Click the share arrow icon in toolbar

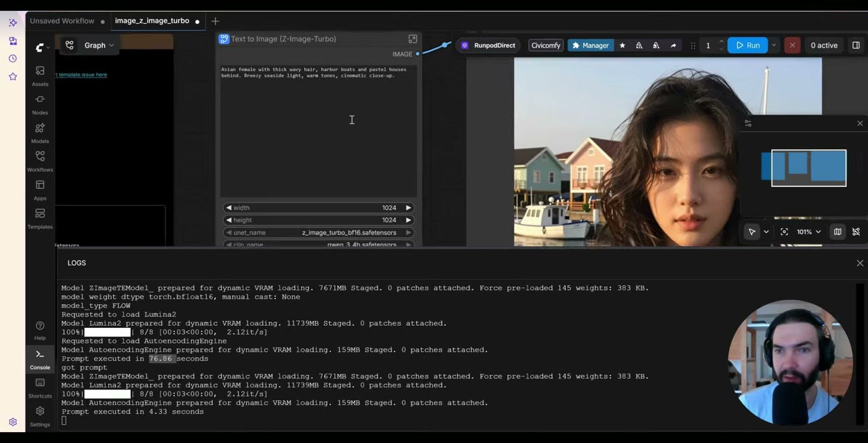coord(673,45)
